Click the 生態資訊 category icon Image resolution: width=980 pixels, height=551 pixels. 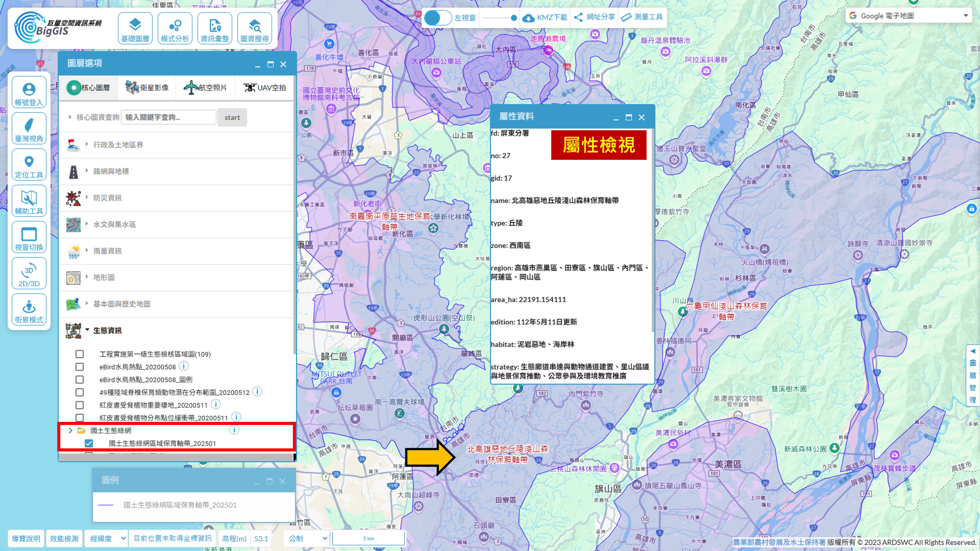point(73,331)
